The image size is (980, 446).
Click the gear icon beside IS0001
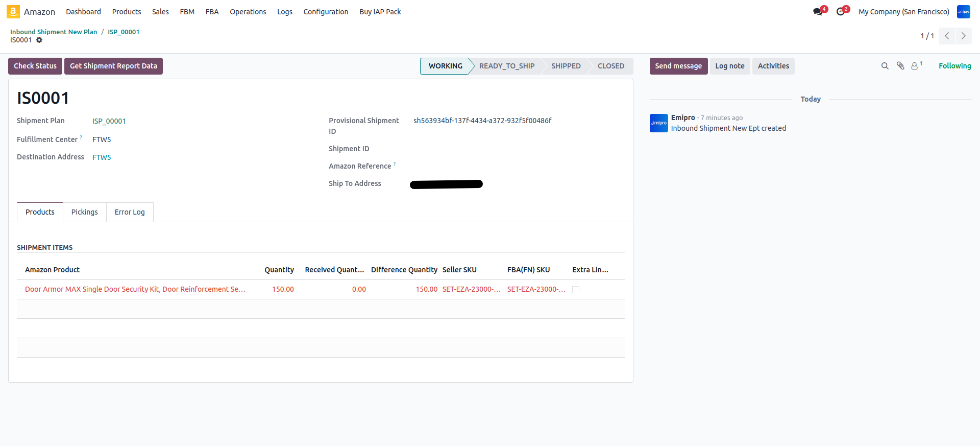[x=39, y=40]
